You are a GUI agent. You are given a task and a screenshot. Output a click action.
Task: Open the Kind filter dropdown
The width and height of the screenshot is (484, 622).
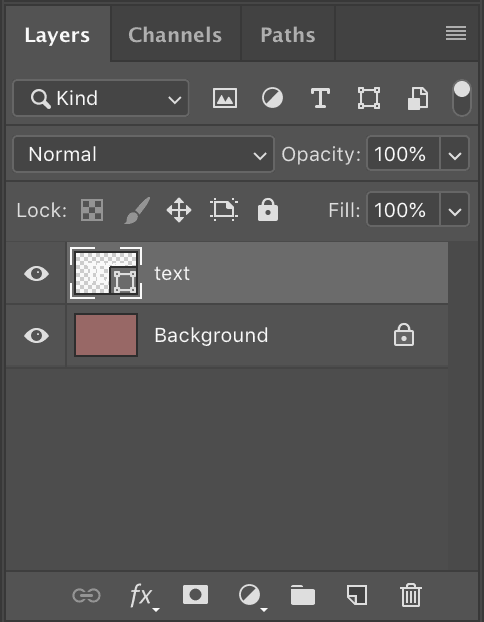coord(101,98)
